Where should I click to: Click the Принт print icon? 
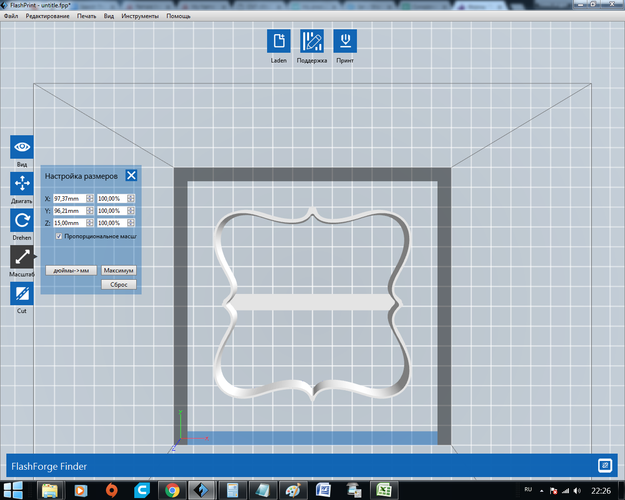tap(345, 41)
